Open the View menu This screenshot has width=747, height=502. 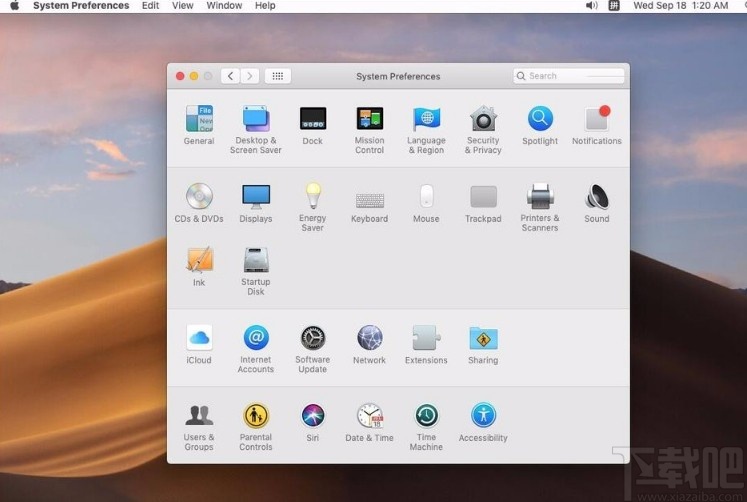(183, 6)
